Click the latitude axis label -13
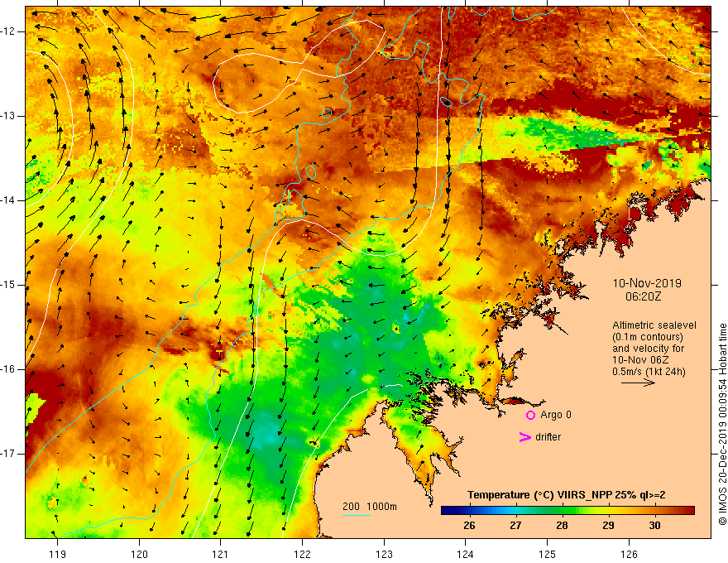Image resolution: width=728 pixels, height=563 pixels. coord(8,116)
